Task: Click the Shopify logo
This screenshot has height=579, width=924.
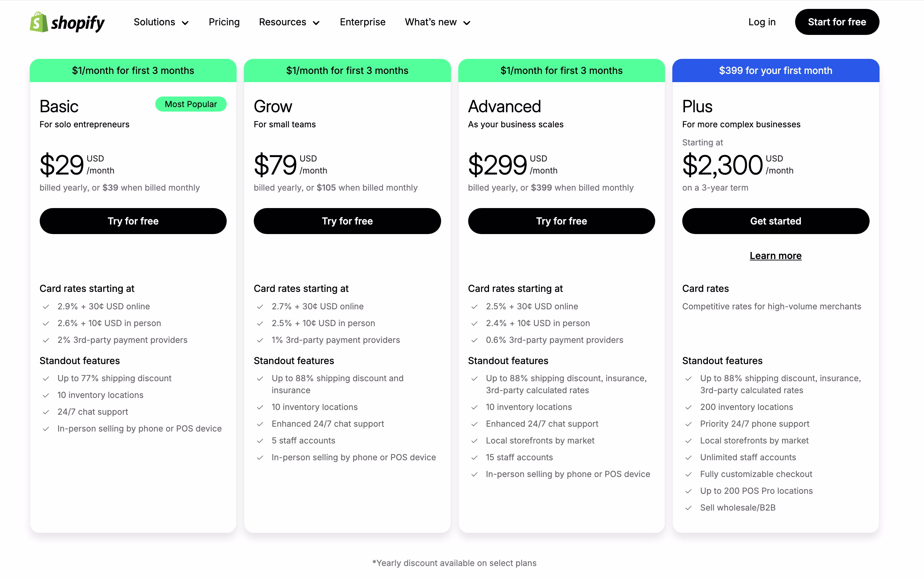Action: pos(67,22)
